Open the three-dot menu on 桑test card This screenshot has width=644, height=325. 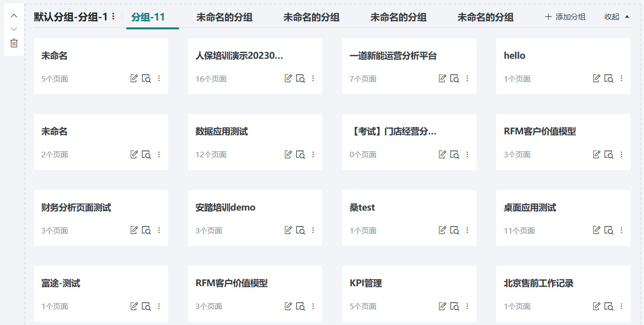[x=467, y=230]
